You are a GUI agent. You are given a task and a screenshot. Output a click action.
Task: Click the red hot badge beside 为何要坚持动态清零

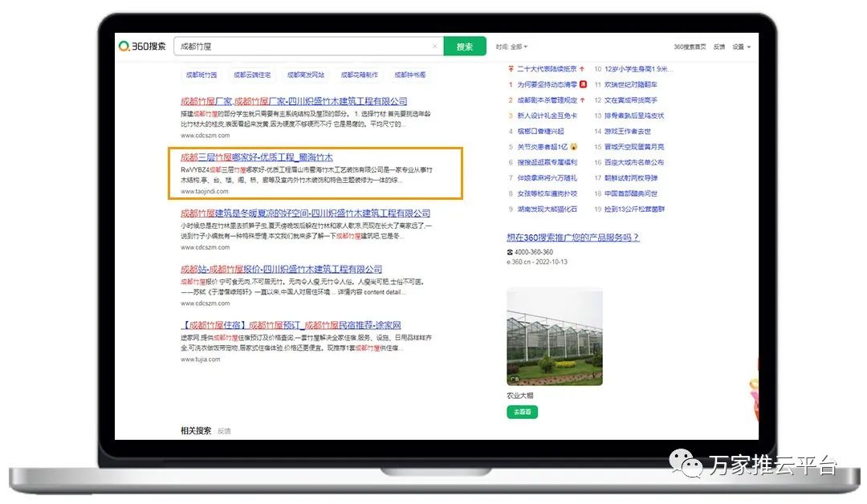pos(584,84)
